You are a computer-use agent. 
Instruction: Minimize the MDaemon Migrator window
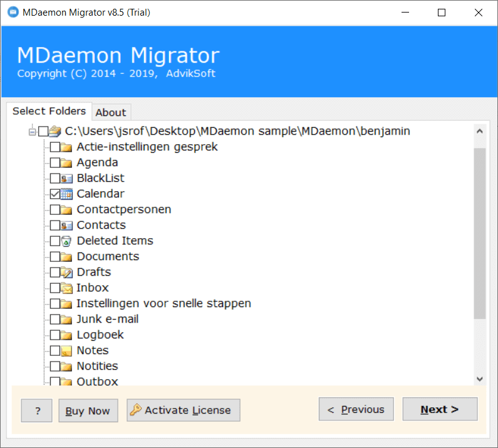tap(405, 13)
